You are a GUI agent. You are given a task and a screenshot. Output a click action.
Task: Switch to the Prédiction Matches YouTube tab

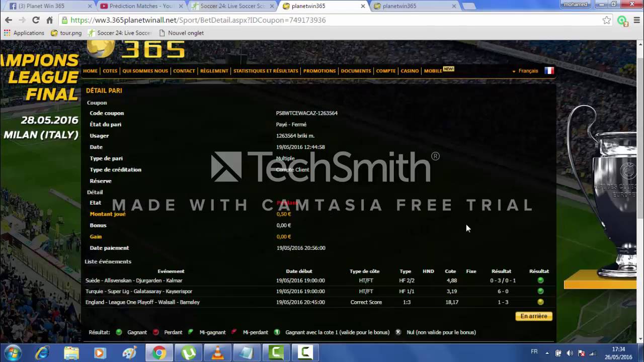(142, 6)
